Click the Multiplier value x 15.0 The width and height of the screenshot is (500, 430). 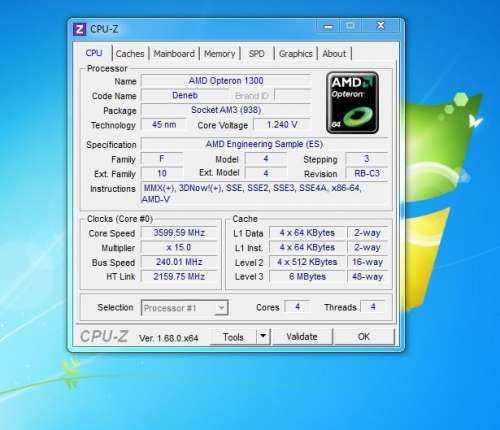[x=179, y=247]
